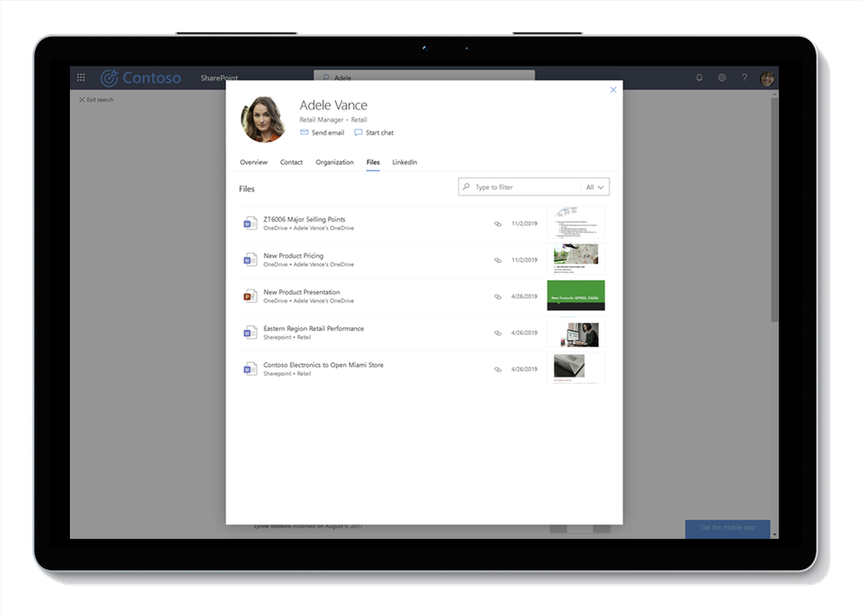Click the Retail Manager • Retail subtitle
The height and width of the screenshot is (616, 863).
[333, 119]
